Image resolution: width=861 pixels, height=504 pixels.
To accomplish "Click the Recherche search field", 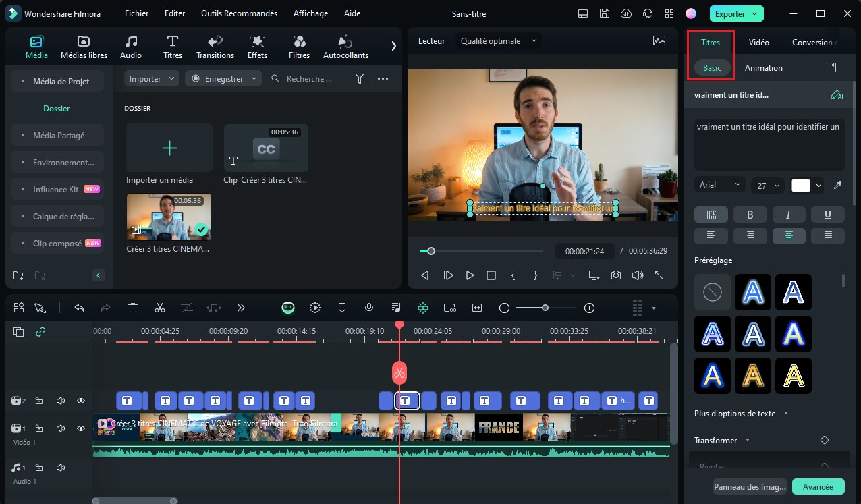I will (x=309, y=79).
